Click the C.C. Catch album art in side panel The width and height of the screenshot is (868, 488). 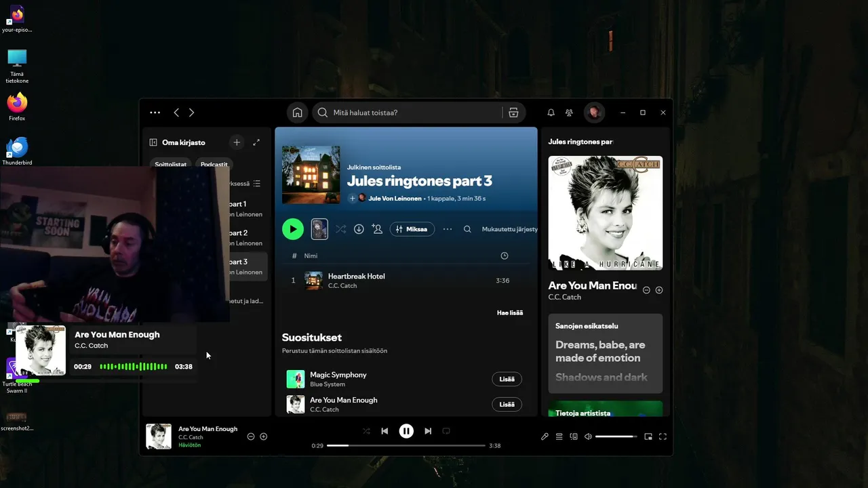point(606,213)
